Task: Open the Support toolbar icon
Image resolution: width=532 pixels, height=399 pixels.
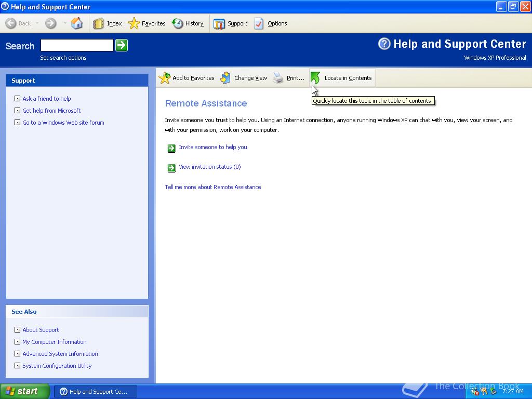Action: [x=219, y=24]
